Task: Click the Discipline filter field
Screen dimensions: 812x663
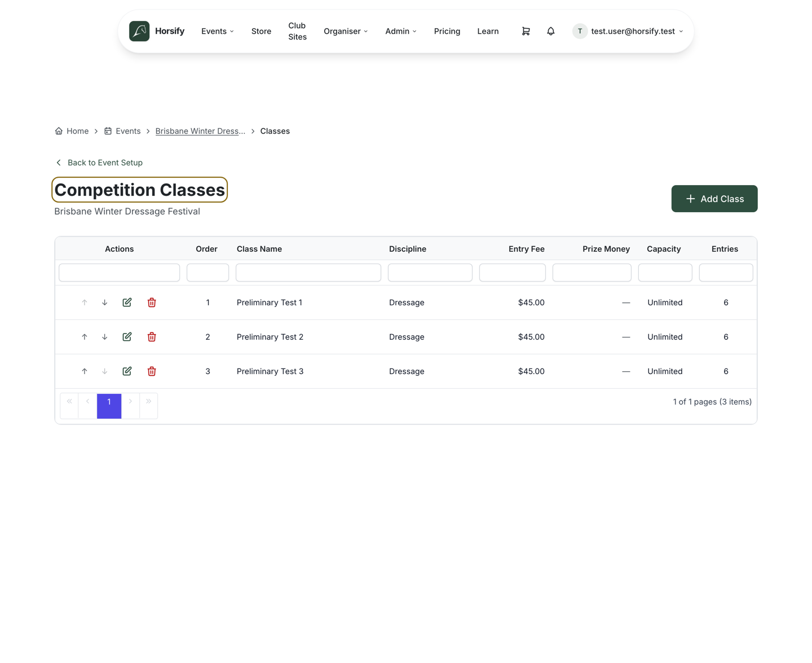Action: 430,273
